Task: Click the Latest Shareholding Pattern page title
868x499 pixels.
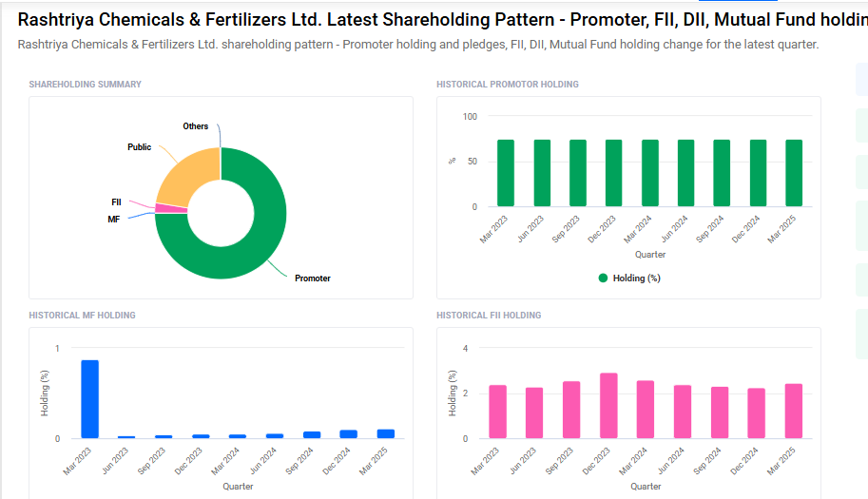Action: [443, 20]
